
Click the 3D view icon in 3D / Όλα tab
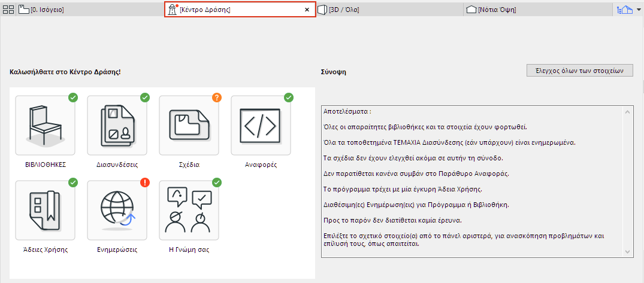click(x=322, y=10)
